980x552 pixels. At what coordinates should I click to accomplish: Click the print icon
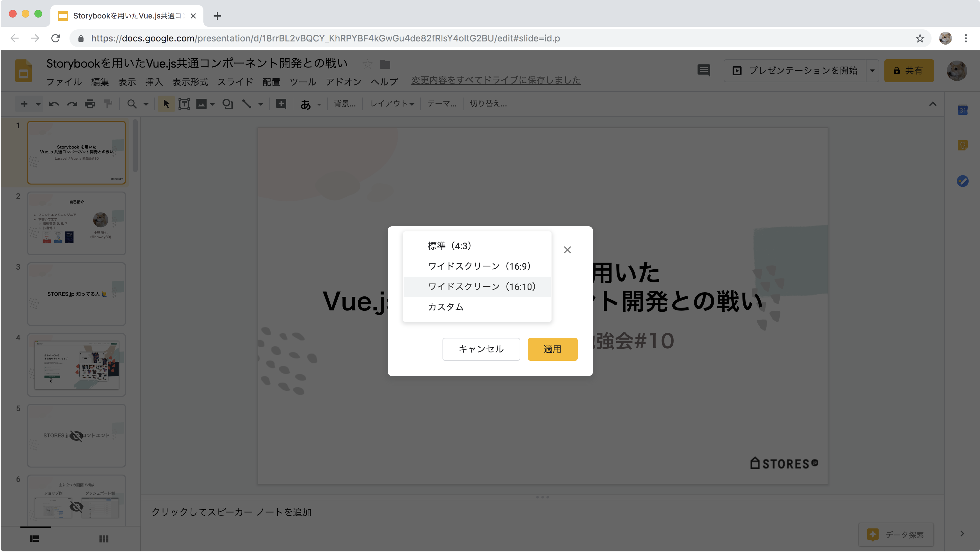[90, 104]
